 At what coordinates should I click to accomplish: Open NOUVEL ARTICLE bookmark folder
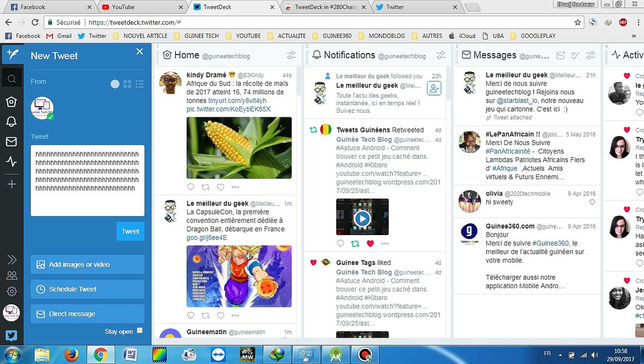click(x=140, y=36)
